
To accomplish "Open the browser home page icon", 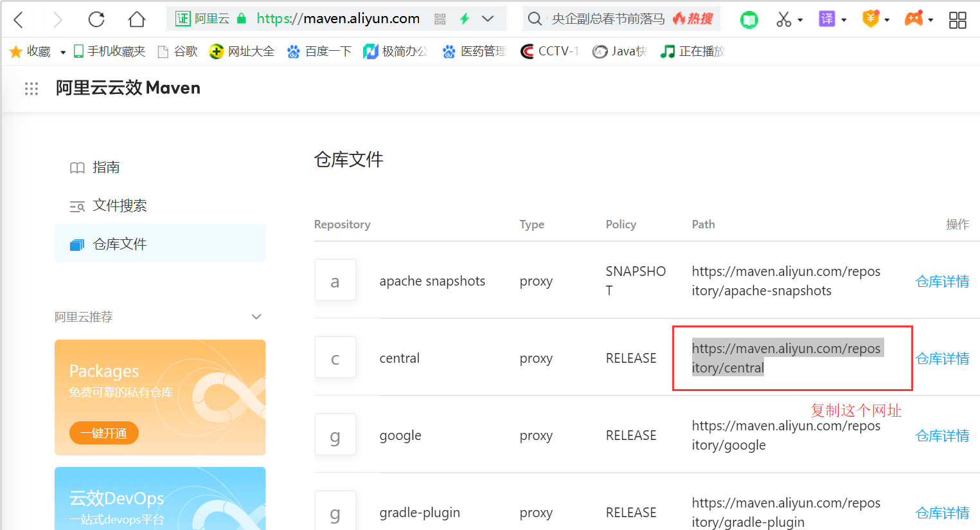I will pos(136,19).
